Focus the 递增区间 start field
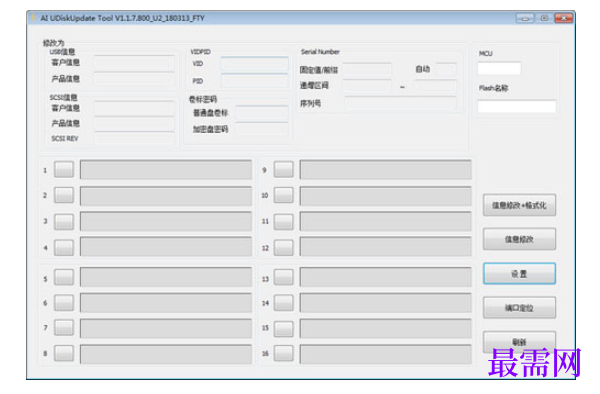600x394 pixels. 367,86
